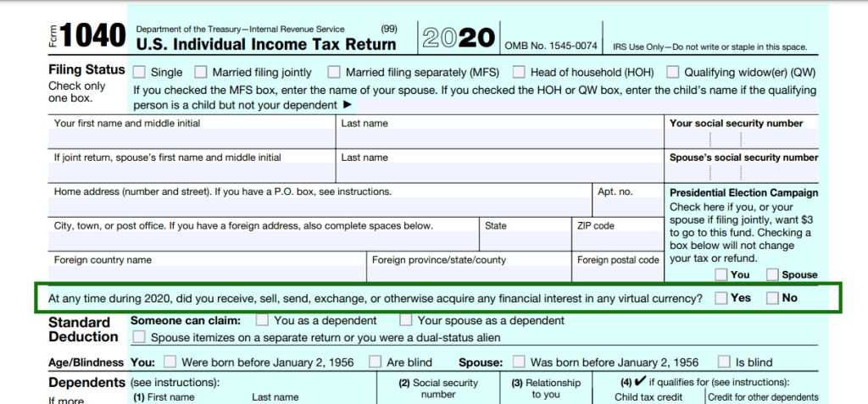The height and width of the screenshot is (404, 868).
Task: Click the Filing Status heading
Action: 87,69
